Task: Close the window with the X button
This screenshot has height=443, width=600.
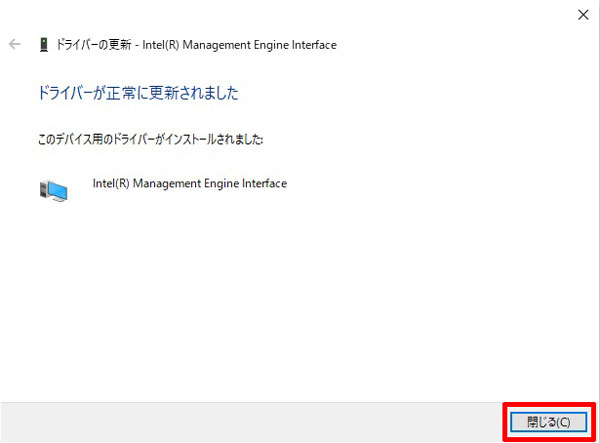Action: tap(583, 14)
